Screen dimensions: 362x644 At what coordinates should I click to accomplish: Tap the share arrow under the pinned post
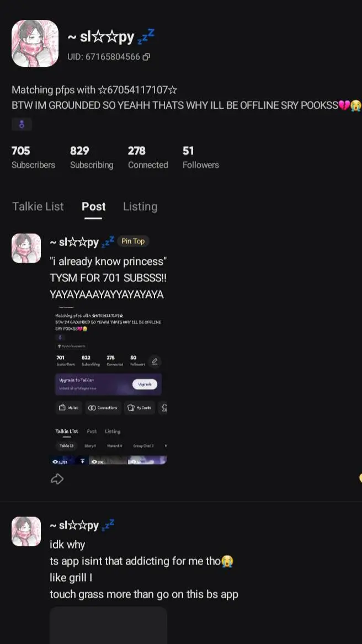coord(57,478)
